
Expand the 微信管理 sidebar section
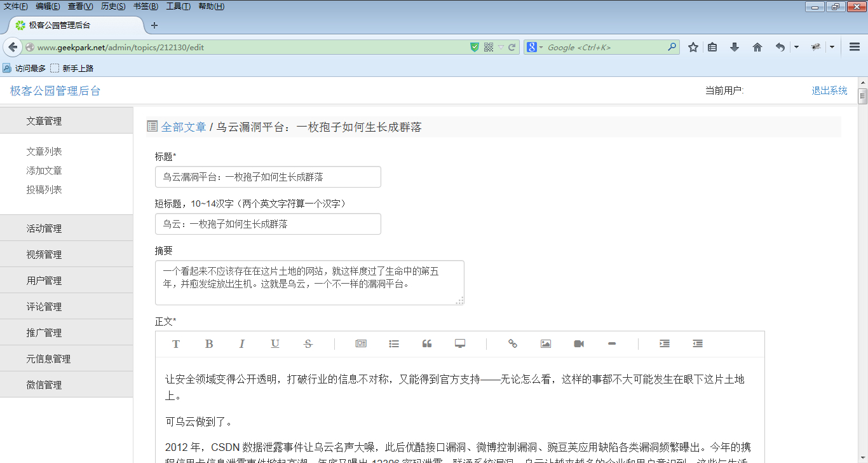point(67,385)
